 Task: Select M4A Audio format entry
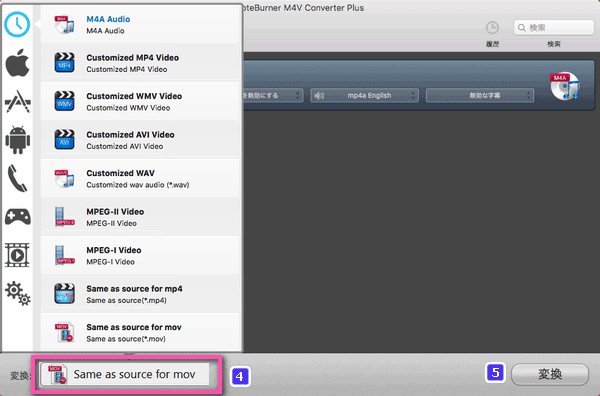pos(140,24)
